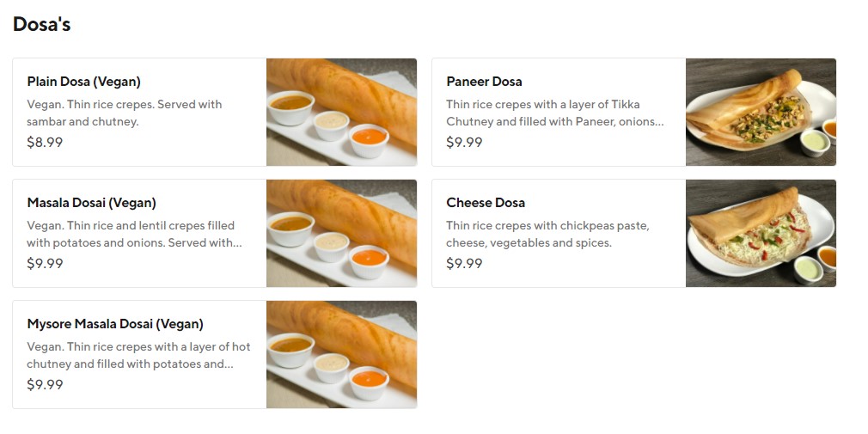Select the $8.99 price label
868x434 pixels.
tap(45, 143)
